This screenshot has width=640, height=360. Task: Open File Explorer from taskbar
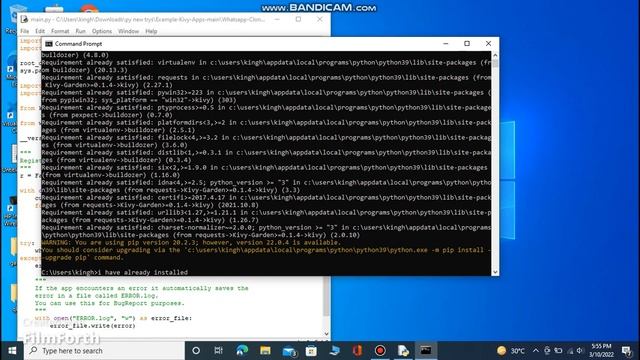click(265, 351)
